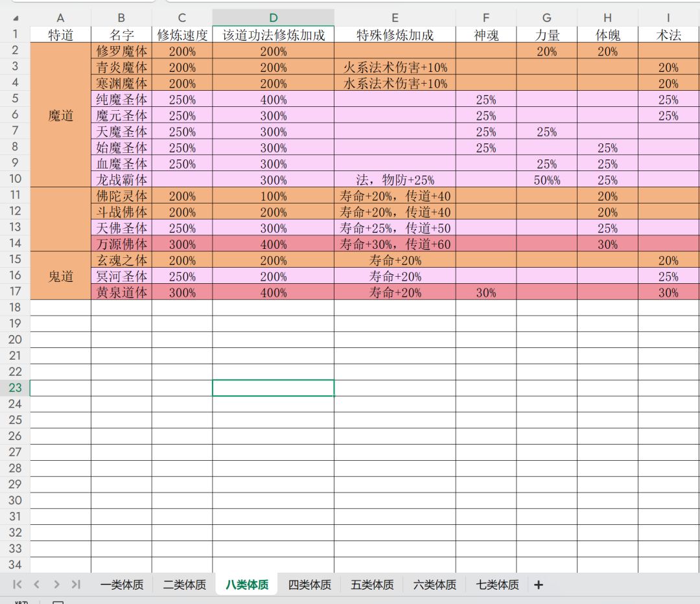Screen dimensions: 700x604
Task: Click cell 玄魂之体
Action: [121, 260]
